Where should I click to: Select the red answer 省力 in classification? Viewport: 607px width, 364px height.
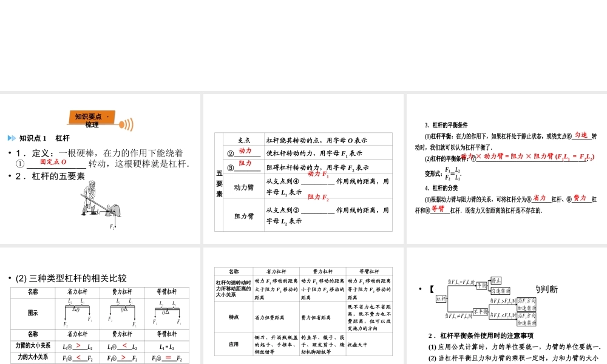point(539,198)
